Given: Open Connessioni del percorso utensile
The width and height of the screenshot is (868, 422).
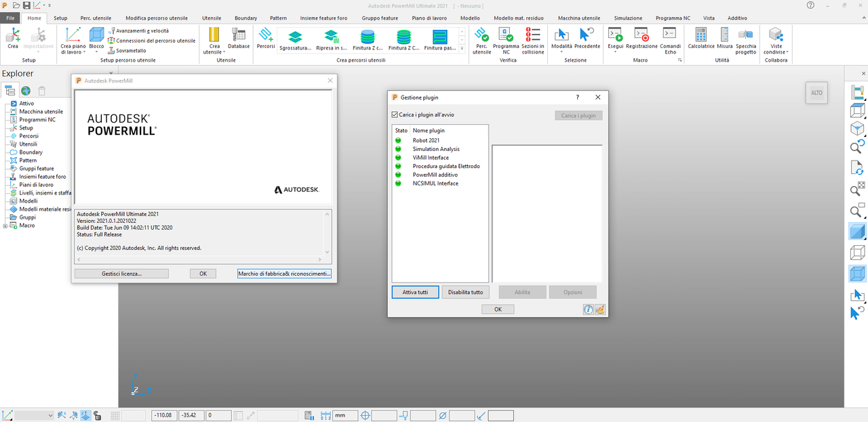Looking at the screenshot, I should click(x=151, y=41).
